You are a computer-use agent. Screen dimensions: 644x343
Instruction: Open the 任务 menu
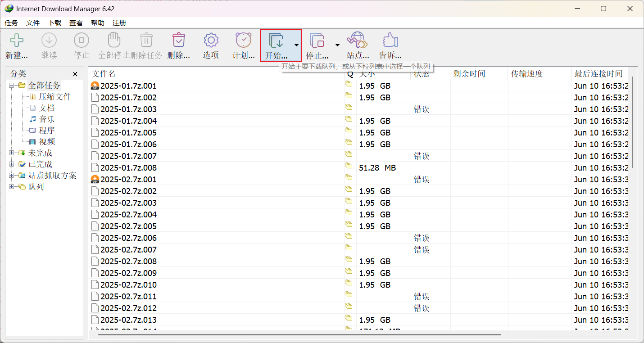(11, 23)
